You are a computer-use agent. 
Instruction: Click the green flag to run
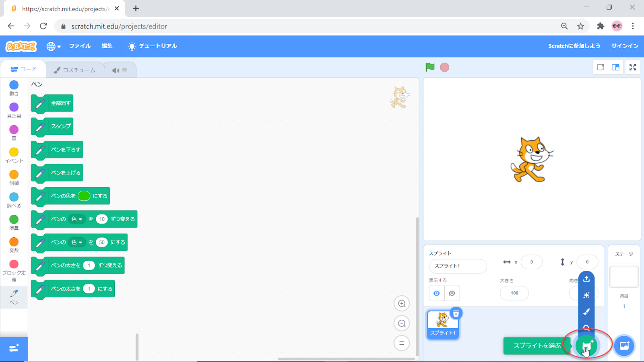point(430,67)
